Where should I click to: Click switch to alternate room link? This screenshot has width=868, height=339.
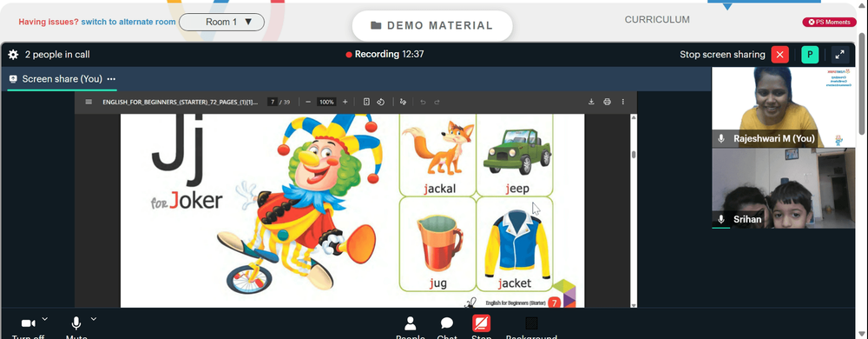click(x=128, y=22)
